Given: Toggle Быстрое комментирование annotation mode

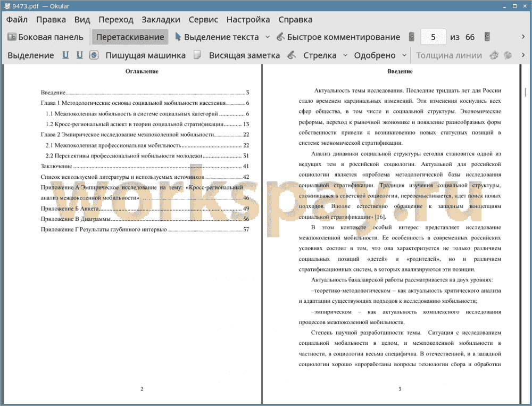Looking at the screenshot, I should (x=338, y=37).
